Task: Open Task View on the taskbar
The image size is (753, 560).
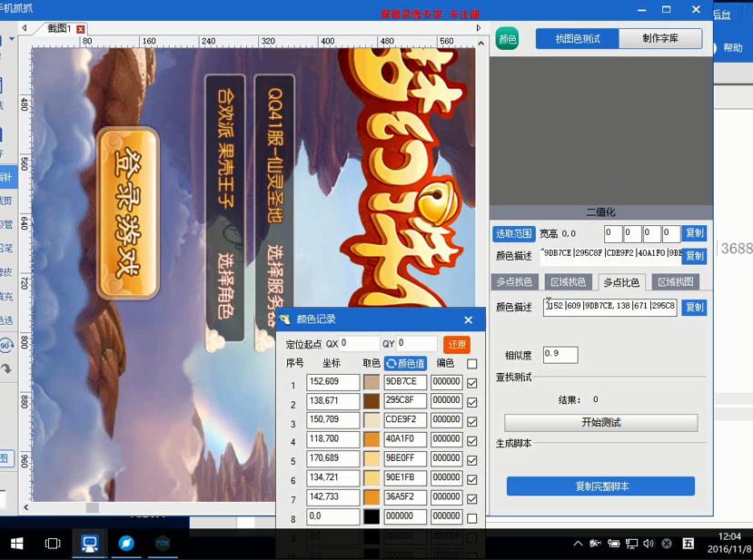Action: click(53, 543)
